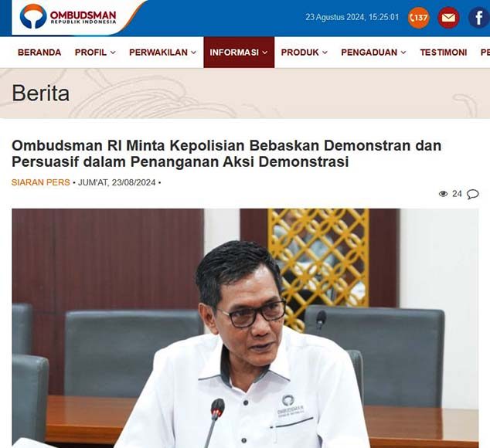490x448 pixels.
Task: Click the Siaran Pers category link
Action: [x=41, y=182]
